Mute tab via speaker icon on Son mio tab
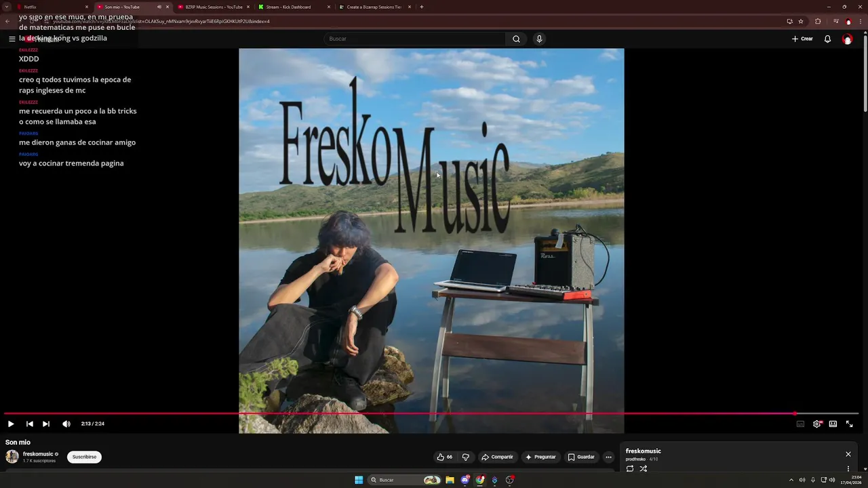The width and height of the screenshot is (868, 488). (159, 7)
